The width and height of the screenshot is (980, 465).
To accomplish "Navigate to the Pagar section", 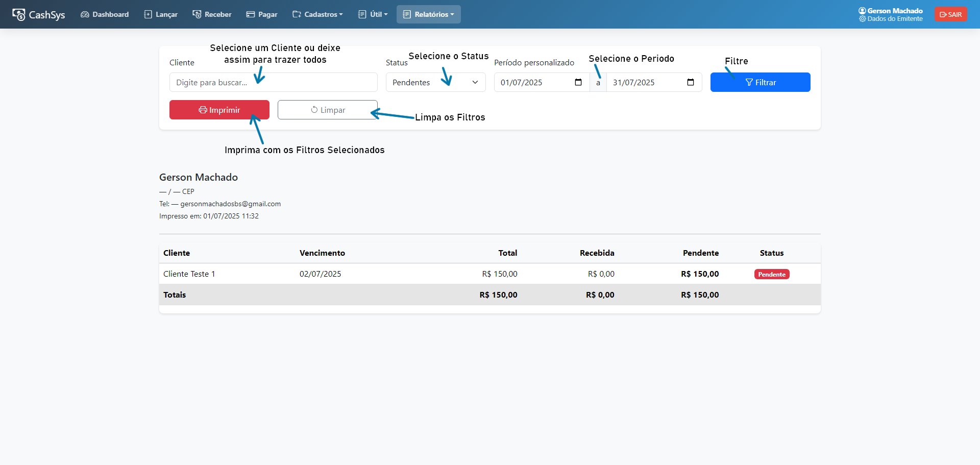I will tap(262, 14).
